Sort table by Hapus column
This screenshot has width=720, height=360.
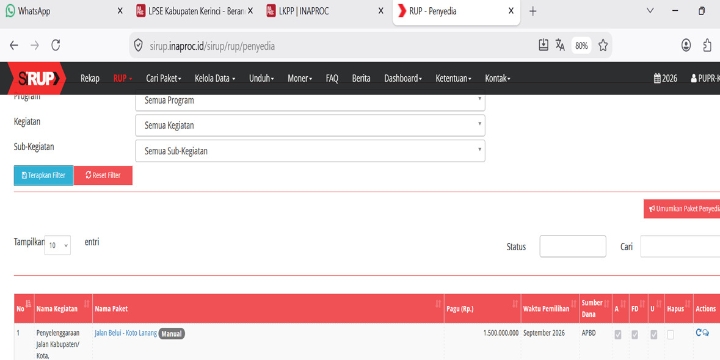click(687, 304)
